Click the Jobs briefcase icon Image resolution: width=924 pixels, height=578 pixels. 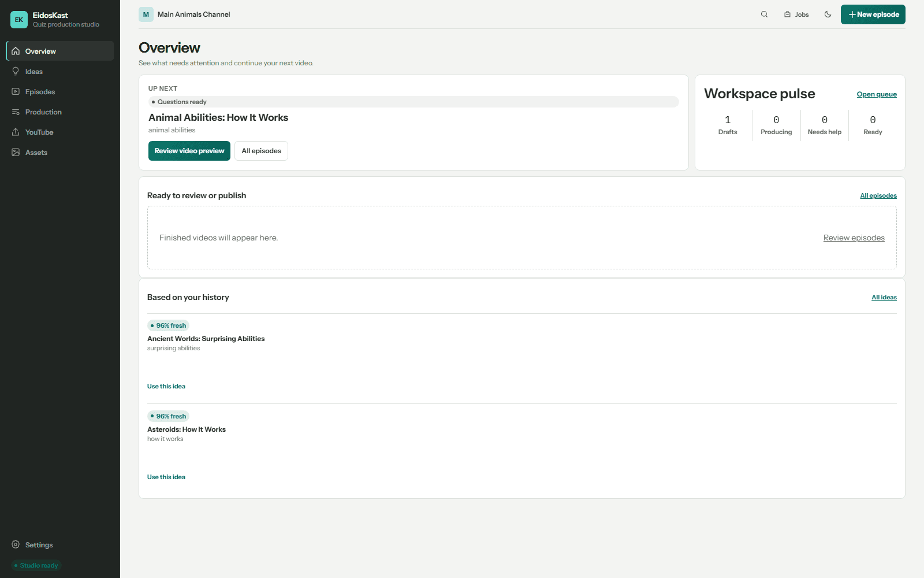coord(787,14)
